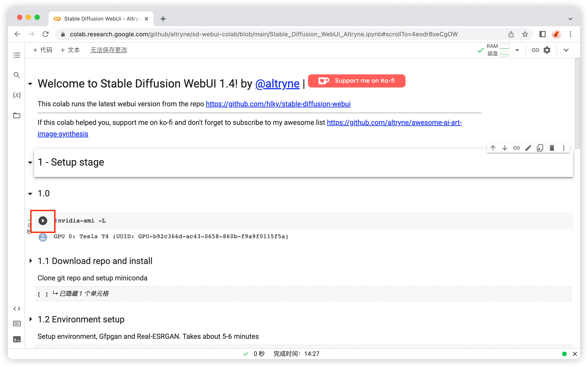588x367 pixels.
Task: Edit the Setup stage cell with pencil
Action: 528,148
